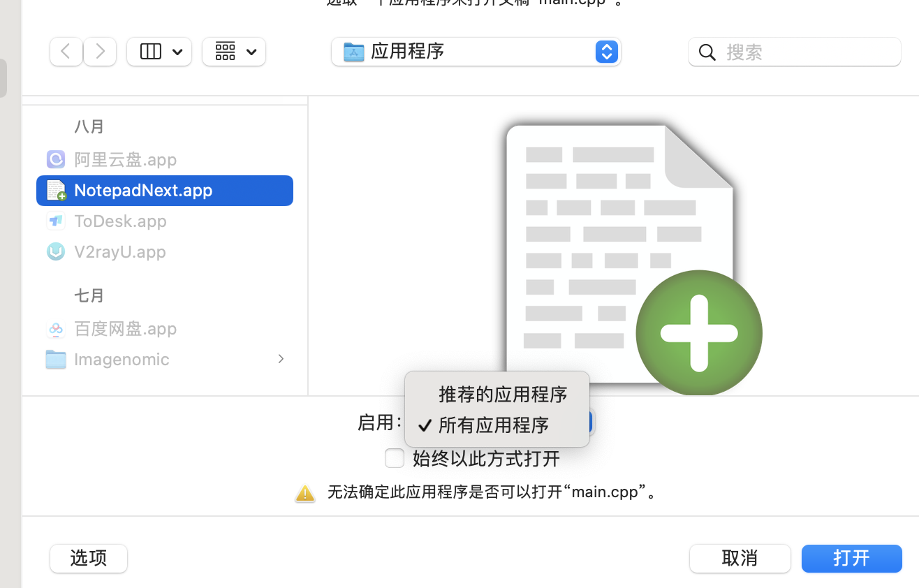
Task: Click the 七月 section label
Action: click(x=89, y=295)
